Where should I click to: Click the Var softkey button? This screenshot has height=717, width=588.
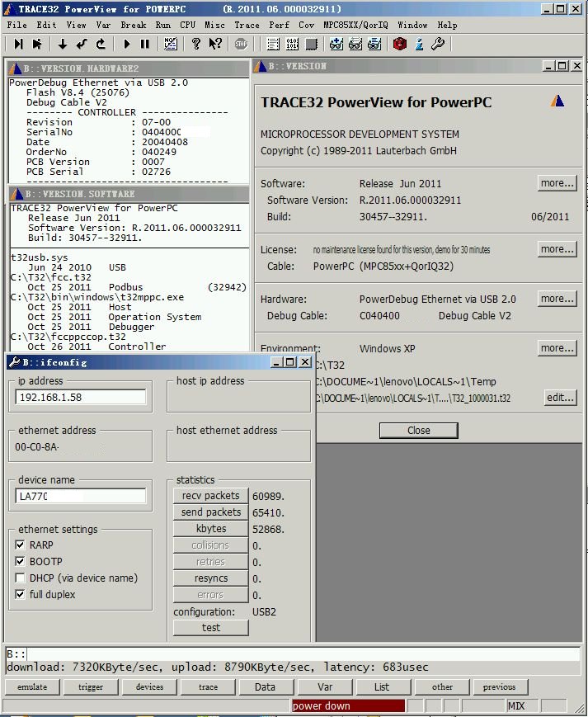coord(325,686)
